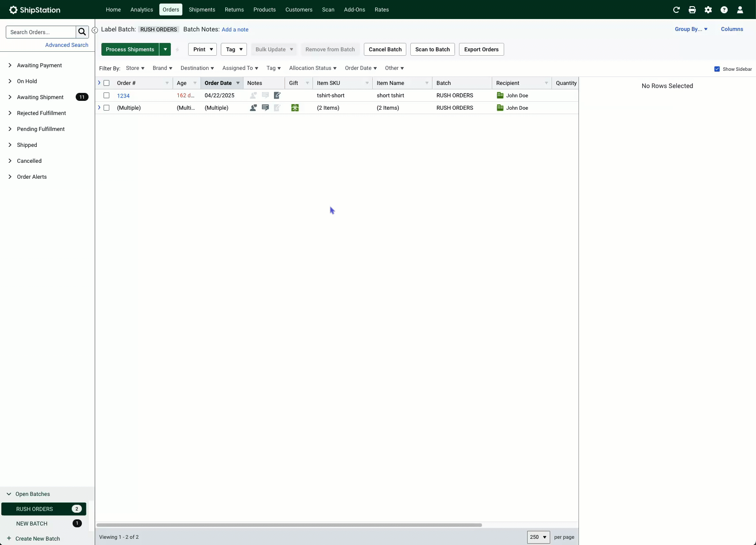Click the refresh icon in the header
The width and height of the screenshot is (756, 545).
676,10
